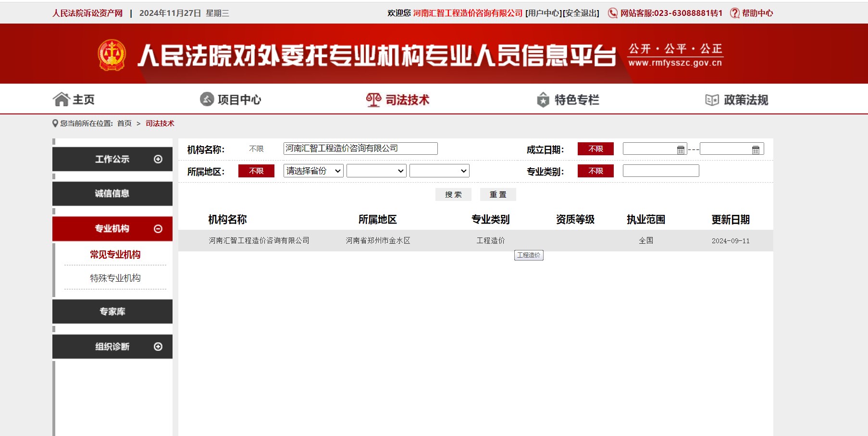The height and width of the screenshot is (436, 868).
Task: Click the 成立日期 end date field
Action: [732, 149]
